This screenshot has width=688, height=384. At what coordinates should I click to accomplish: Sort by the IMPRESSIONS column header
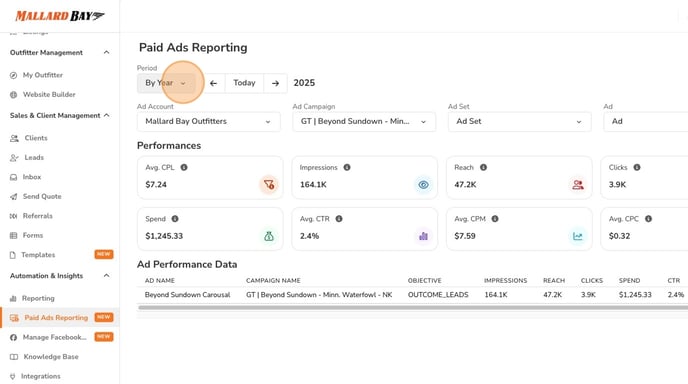(505, 280)
